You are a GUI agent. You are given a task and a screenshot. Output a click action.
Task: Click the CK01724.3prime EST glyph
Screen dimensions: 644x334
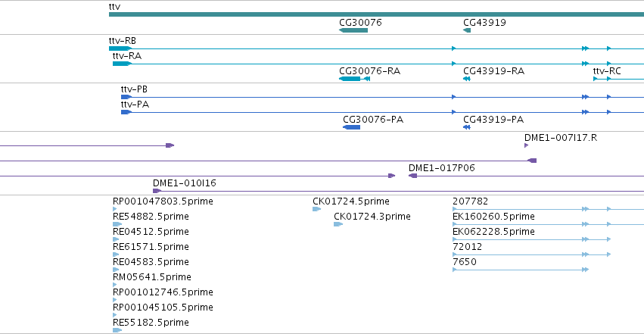(338, 224)
